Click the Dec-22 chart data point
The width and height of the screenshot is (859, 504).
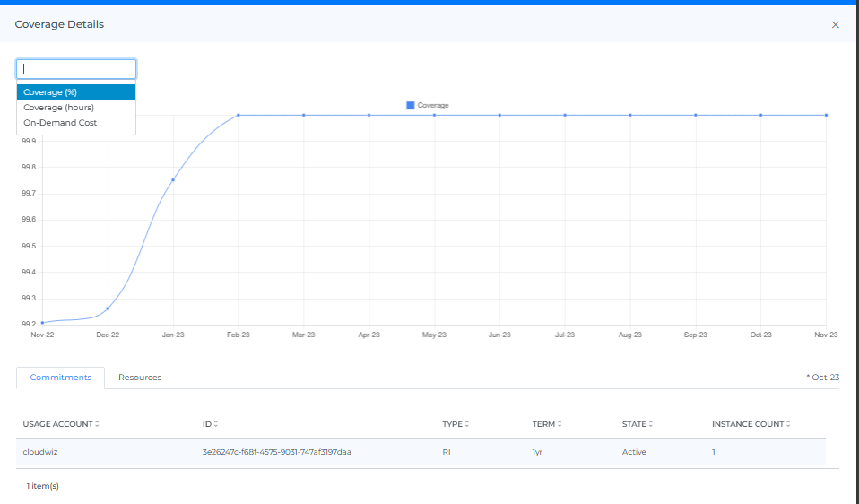pos(108,308)
